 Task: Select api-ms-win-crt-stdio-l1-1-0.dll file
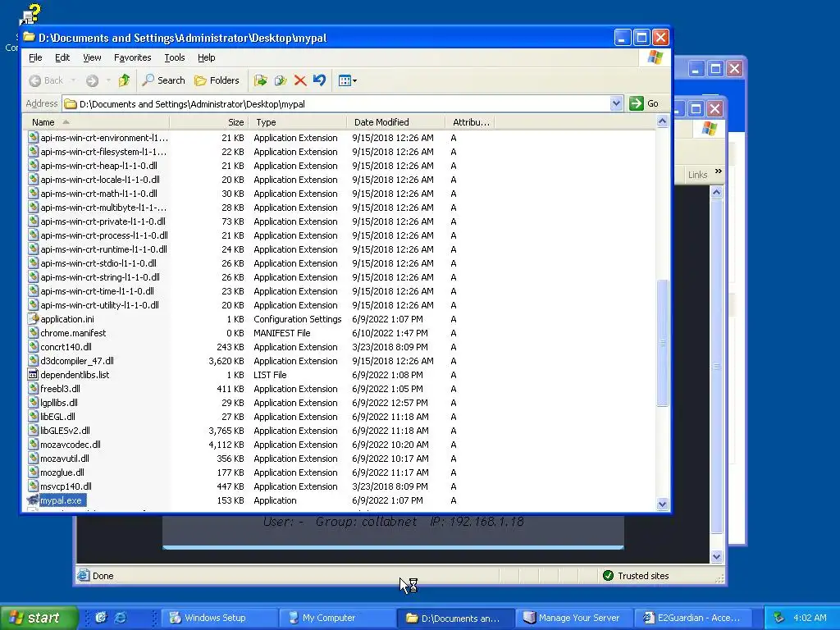(98, 263)
